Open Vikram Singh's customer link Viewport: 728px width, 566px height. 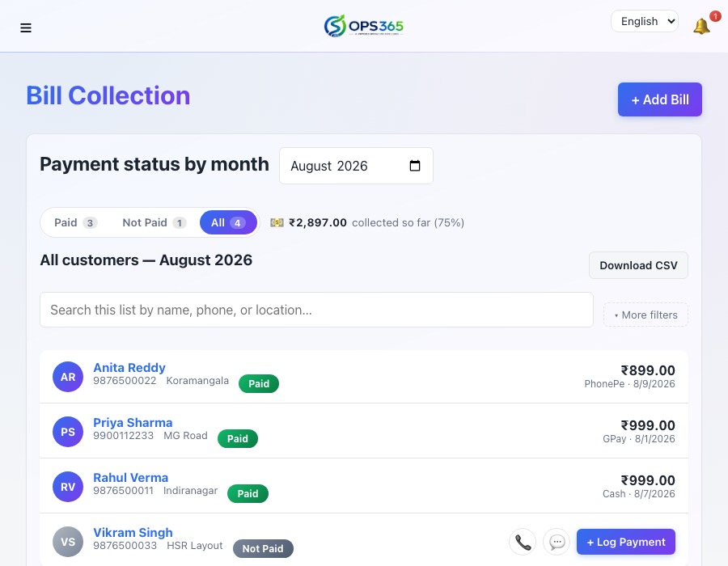pos(133,533)
